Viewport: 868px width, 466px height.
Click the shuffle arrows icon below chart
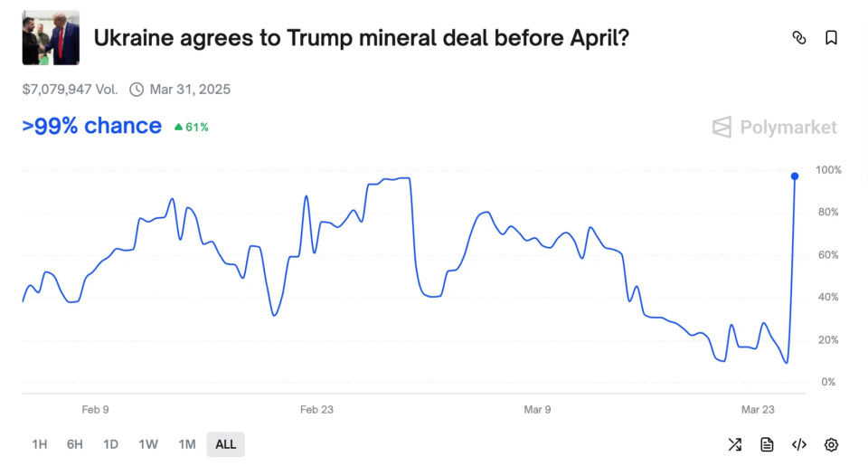click(734, 444)
